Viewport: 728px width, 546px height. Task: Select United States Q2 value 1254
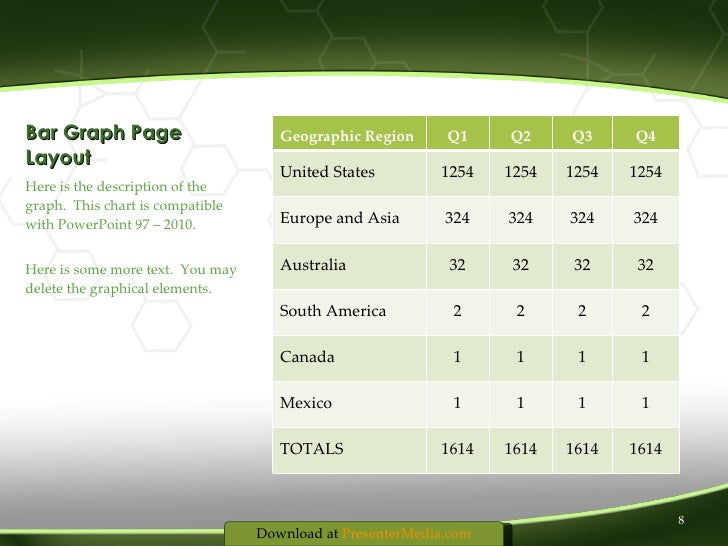[520, 173]
